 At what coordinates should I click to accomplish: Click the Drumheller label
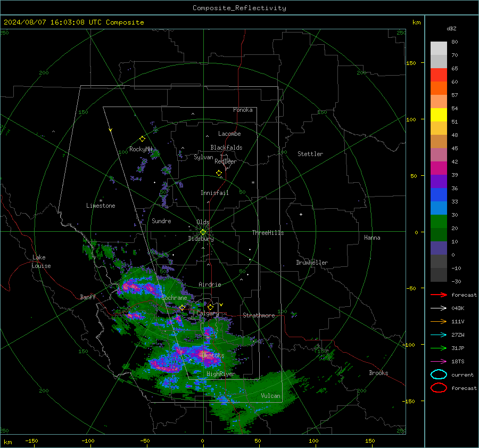tap(312, 263)
